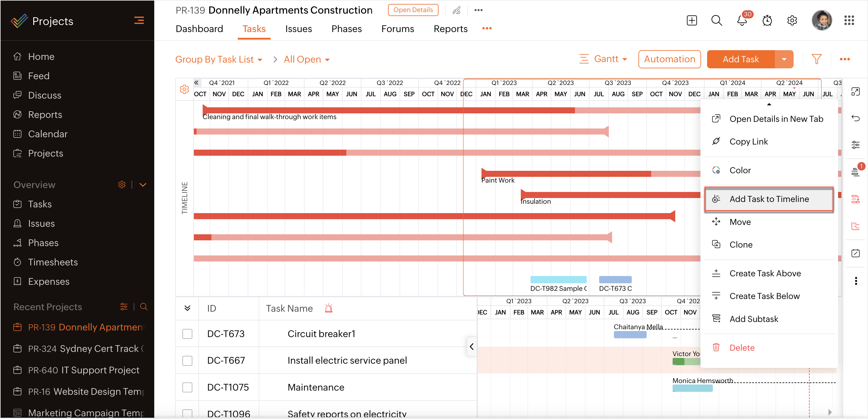Check the Circuit breaker1 task checkbox

tap(187, 334)
